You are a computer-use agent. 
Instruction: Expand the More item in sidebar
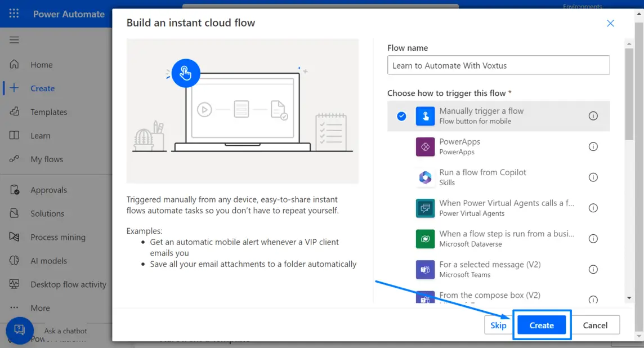40,308
